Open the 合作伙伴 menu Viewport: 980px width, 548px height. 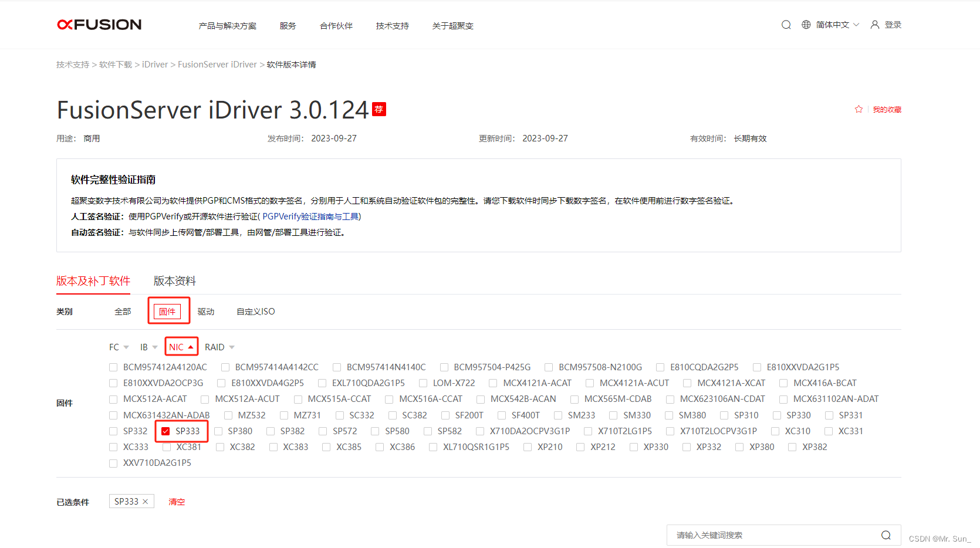point(336,26)
